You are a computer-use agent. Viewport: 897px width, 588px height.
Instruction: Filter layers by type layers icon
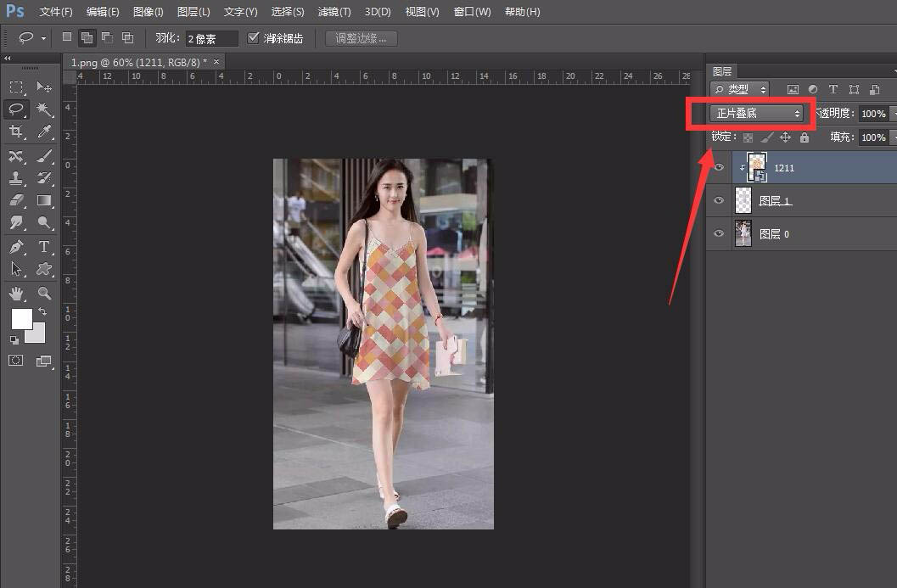833,89
